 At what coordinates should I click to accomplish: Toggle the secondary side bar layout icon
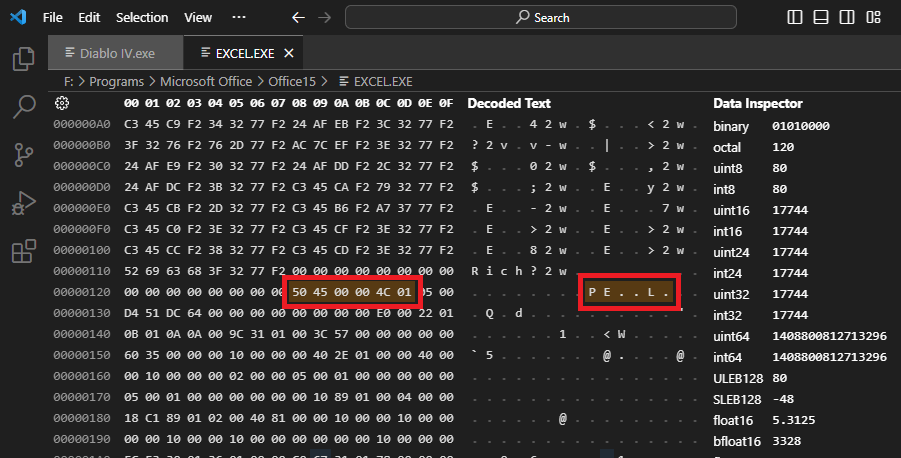coord(847,17)
